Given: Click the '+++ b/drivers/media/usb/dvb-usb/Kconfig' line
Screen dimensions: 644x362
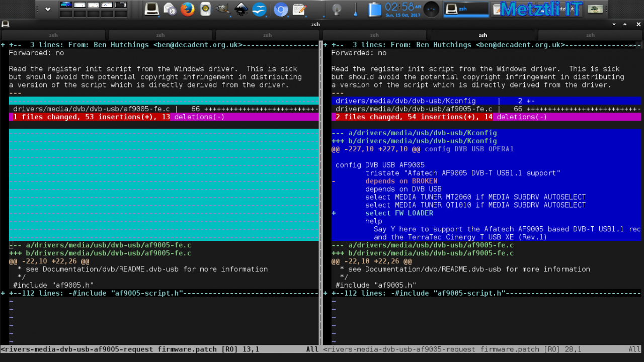Looking at the screenshot, I should 414,141.
